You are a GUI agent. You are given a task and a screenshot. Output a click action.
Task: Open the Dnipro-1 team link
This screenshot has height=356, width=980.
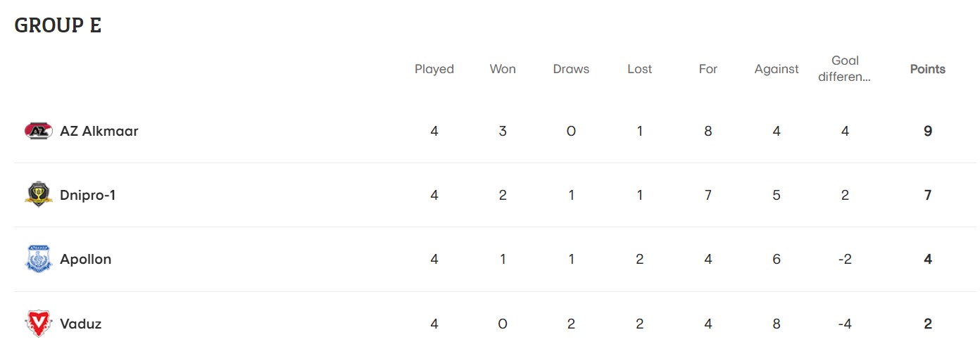pos(88,195)
